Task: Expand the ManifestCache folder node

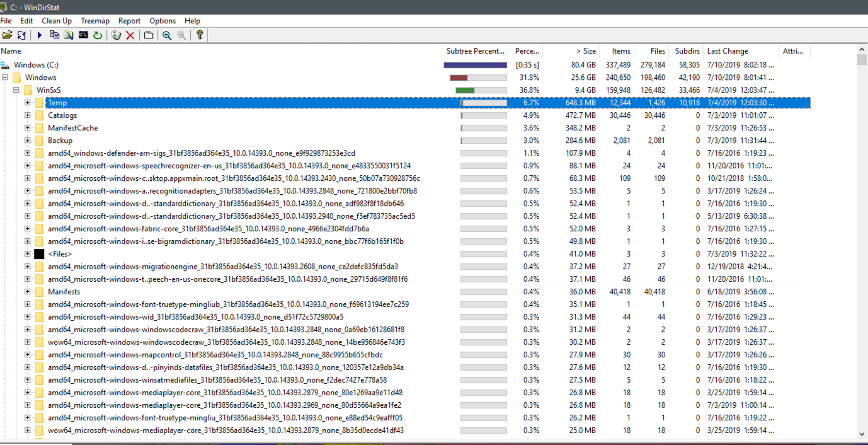Action: coord(28,128)
